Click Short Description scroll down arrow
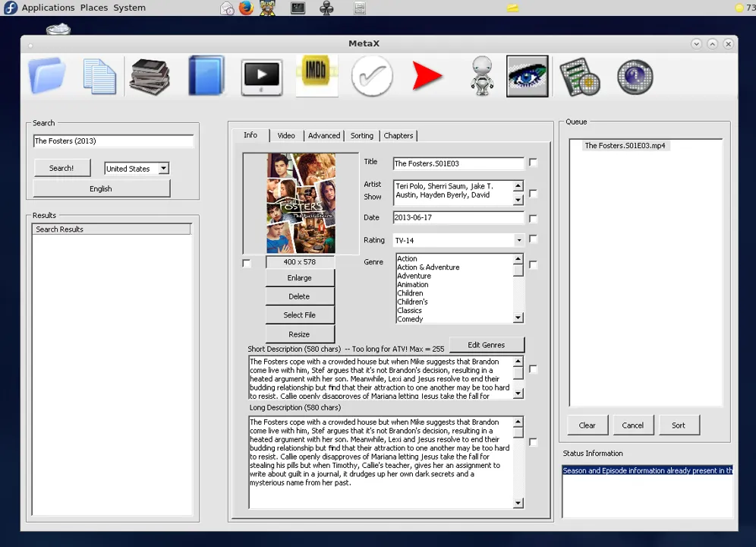This screenshot has height=547, width=756. point(518,394)
